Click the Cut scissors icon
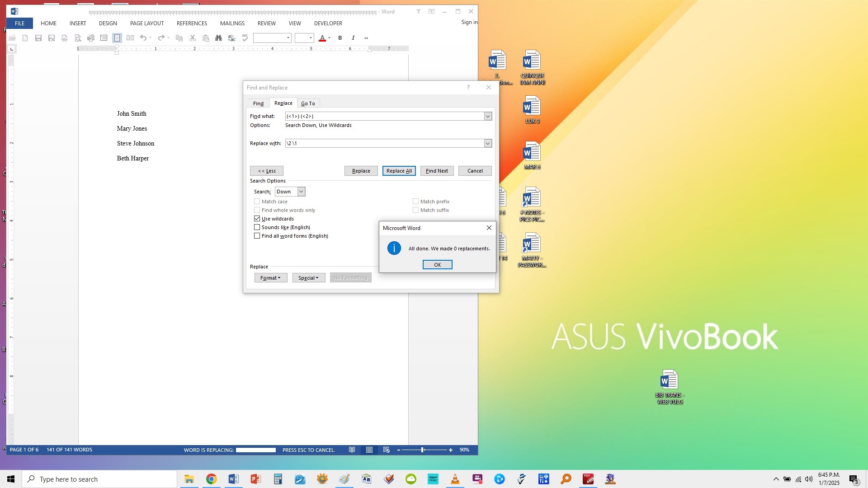The height and width of the screenshot is (488, 868). coord(193,38)
